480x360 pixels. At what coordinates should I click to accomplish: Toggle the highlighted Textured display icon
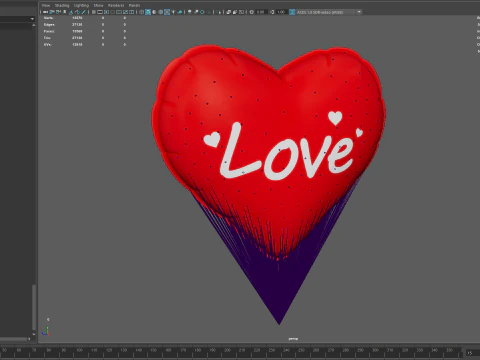(x=167, y=12)
